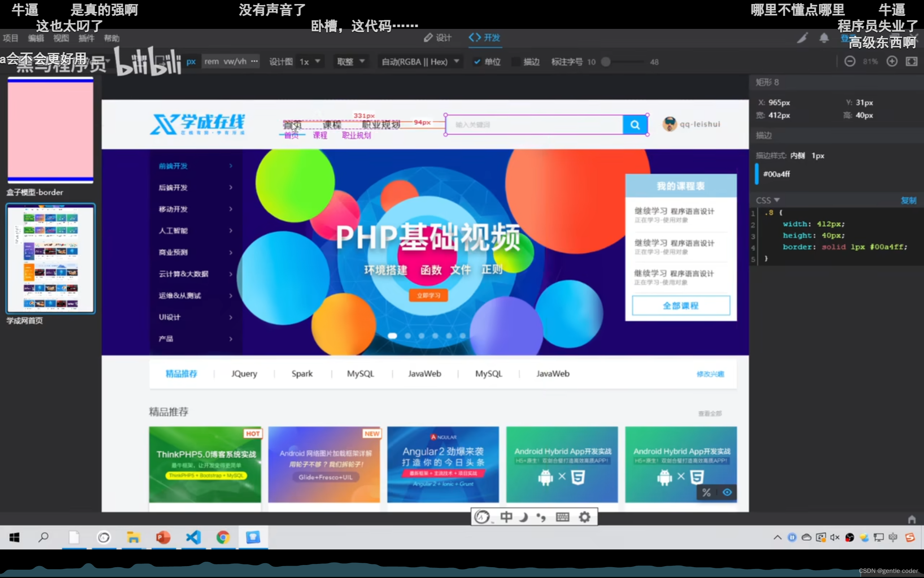Expand the 后端开发 category arrow
The height and width of the screenshot is (578, 924).
pyautogui.click(x=231, y=187)
